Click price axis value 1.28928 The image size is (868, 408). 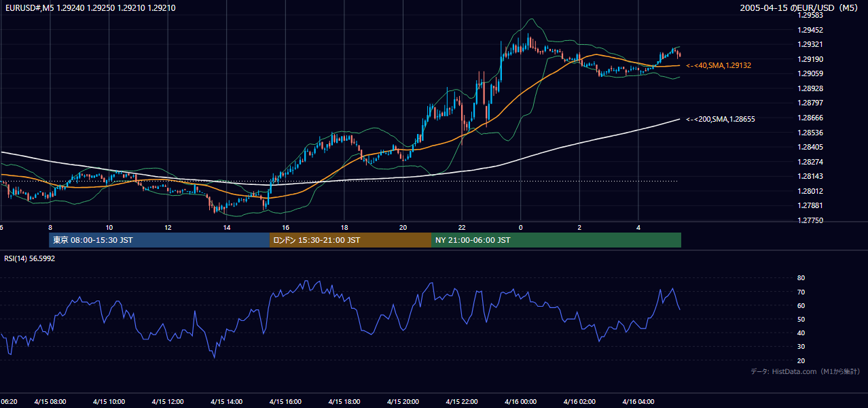(810, 88)
